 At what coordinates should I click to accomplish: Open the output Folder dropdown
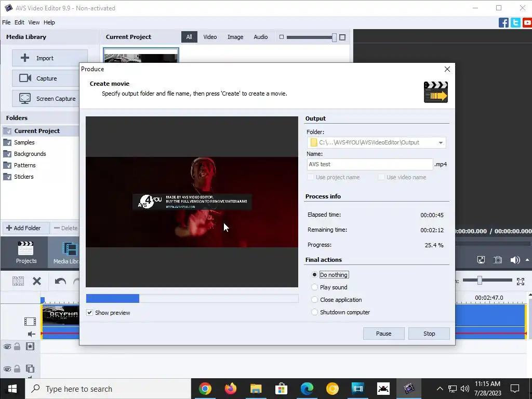(x=441, y=142)
